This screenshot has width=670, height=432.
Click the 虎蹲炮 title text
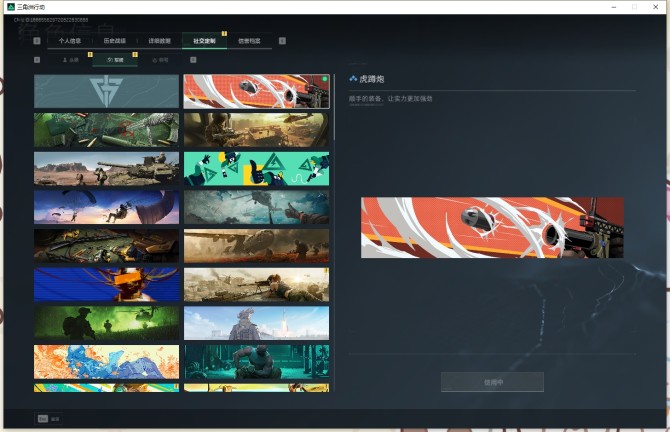(371, 79)
